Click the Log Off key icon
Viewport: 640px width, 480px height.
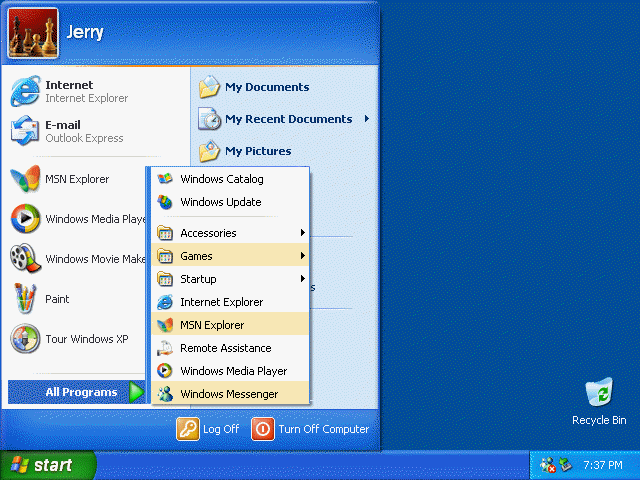coord(188,429)
